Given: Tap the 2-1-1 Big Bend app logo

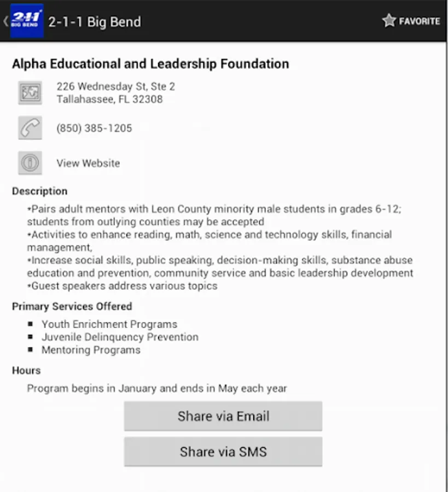Looking at the screenshot, I should (27, 21).
